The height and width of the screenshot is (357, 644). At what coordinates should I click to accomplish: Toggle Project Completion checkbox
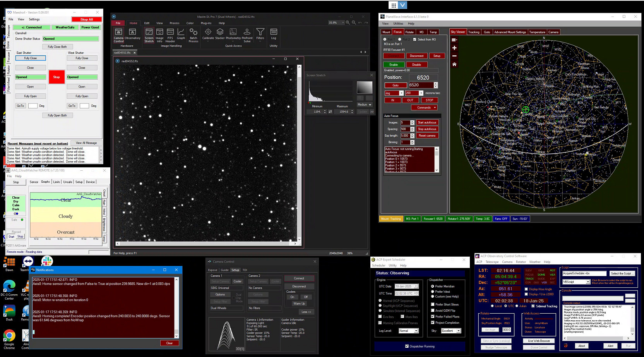pyautogui.click(x=433, y=323)
